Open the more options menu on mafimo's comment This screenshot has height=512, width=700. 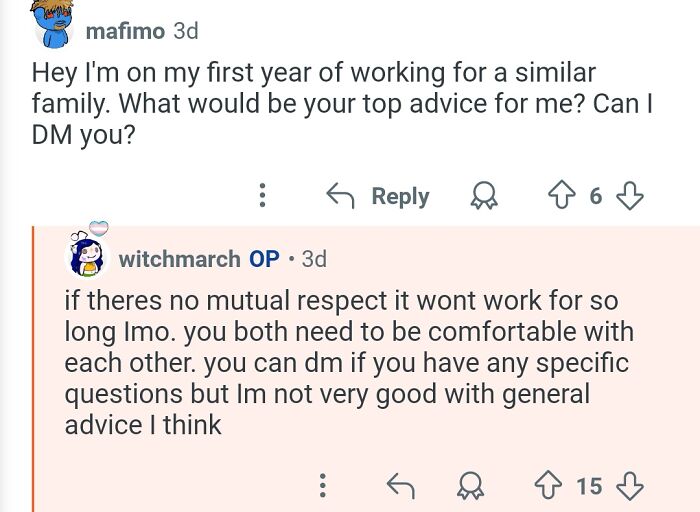263,195
